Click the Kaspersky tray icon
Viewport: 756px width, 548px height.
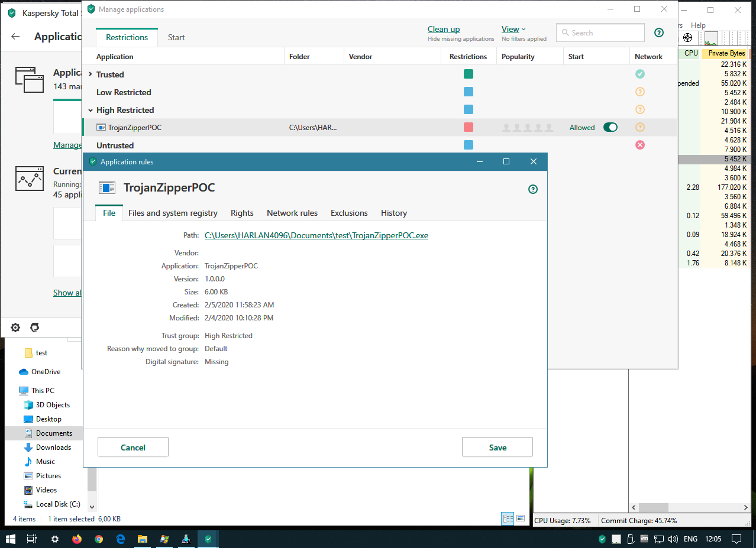point(602,539)
